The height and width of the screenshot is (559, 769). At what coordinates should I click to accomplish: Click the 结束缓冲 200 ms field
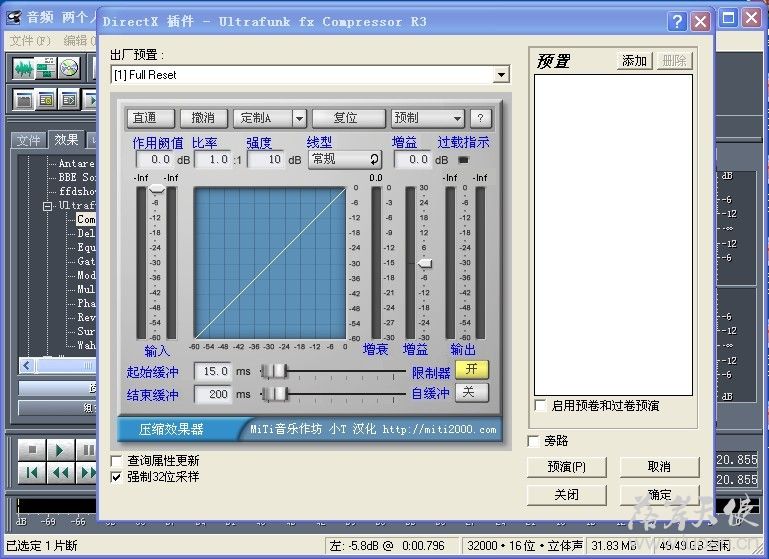[x=213, y=394]
